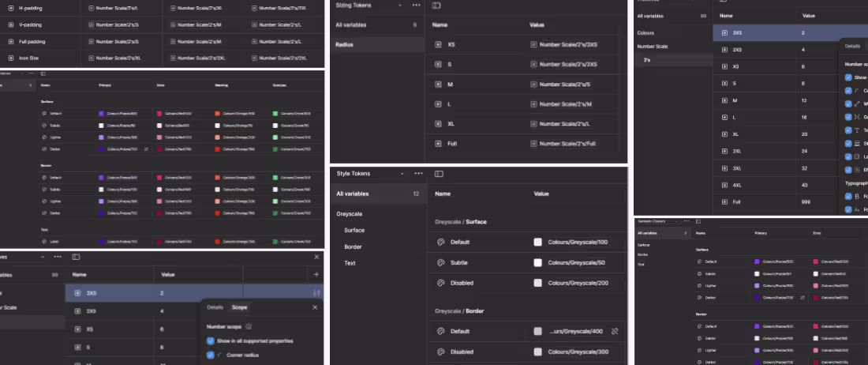Click the edit variable icon on the highlighted 3XS row
This screenshot has width=868, height=365.
(x=316, y=293)
